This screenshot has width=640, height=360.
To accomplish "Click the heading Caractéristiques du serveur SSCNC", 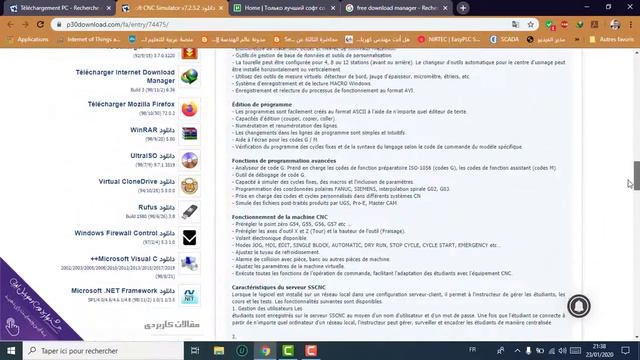I will coord(278,287).
